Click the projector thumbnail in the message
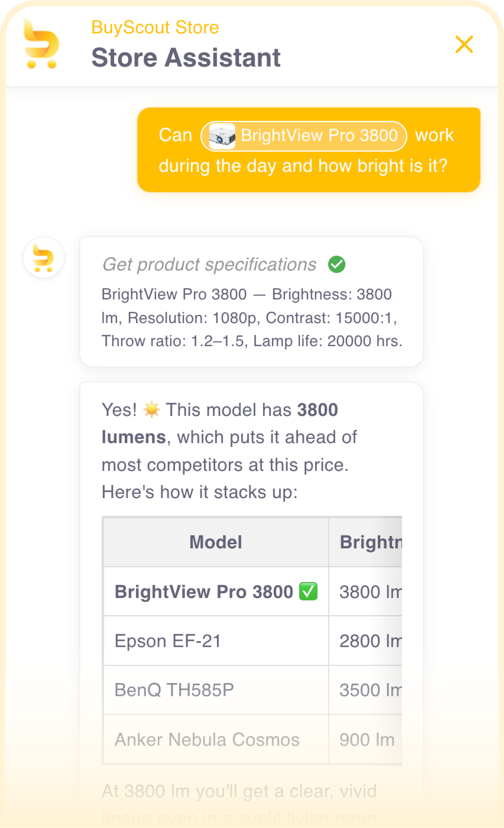The image size is (504, 828). tap(222, 136)
